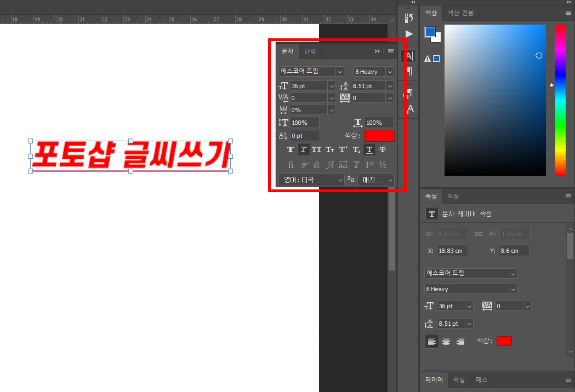This screenshot has width=575, height=392.
Task: Select left align text in Properties
Action: tap(431, 342)
